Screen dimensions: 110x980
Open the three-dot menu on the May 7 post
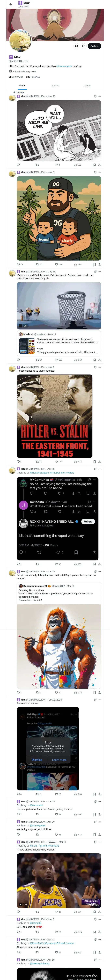[100, 367]
